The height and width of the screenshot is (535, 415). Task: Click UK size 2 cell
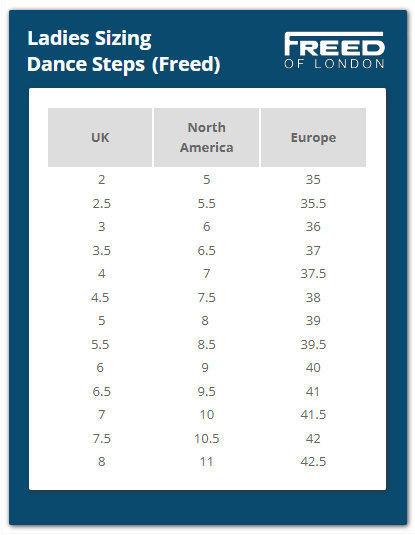(101, 180)
